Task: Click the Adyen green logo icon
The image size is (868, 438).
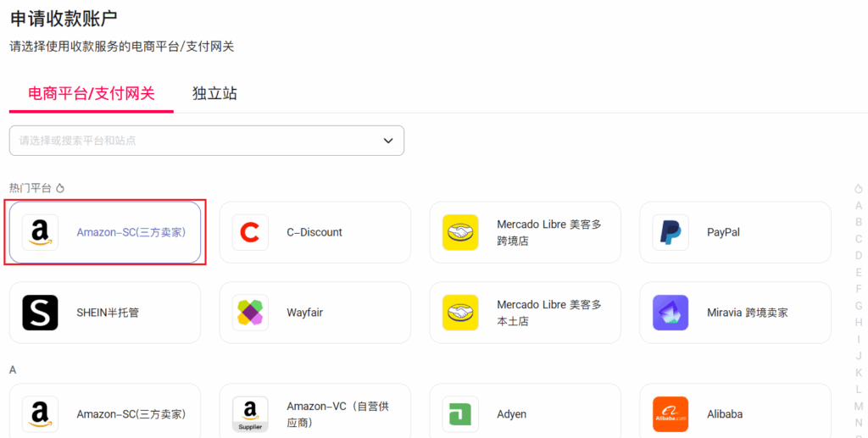Action: [x=460, y=414]
